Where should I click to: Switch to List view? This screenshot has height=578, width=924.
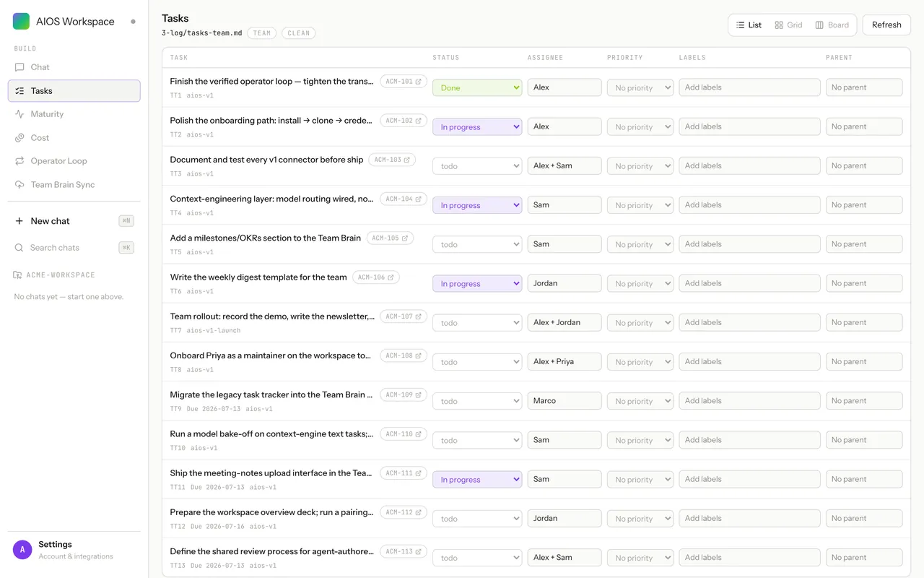tap(749, 25)
